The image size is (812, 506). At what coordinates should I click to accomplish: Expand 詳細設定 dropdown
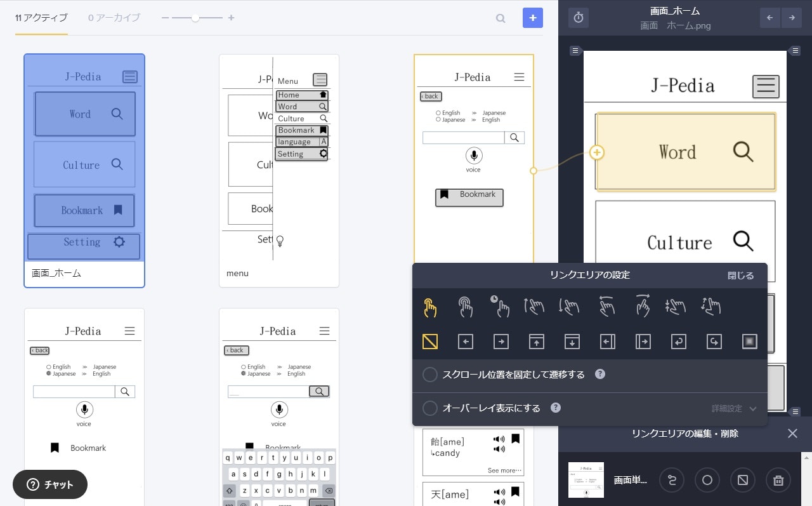[734, 409]
